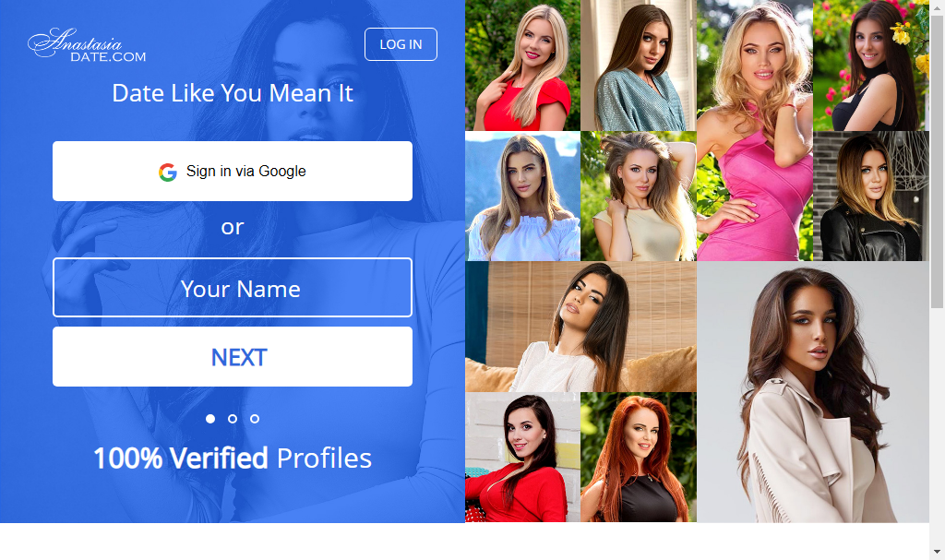
Task: Open photo of woman lying on couch
Action: (x=581, y=327)
